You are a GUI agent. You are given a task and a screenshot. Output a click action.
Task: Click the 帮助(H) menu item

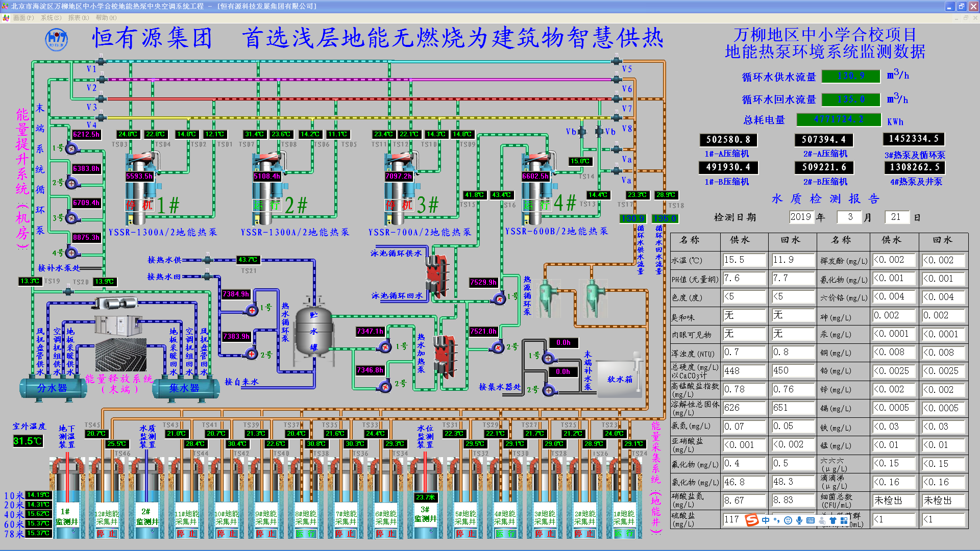coord(106,18)
